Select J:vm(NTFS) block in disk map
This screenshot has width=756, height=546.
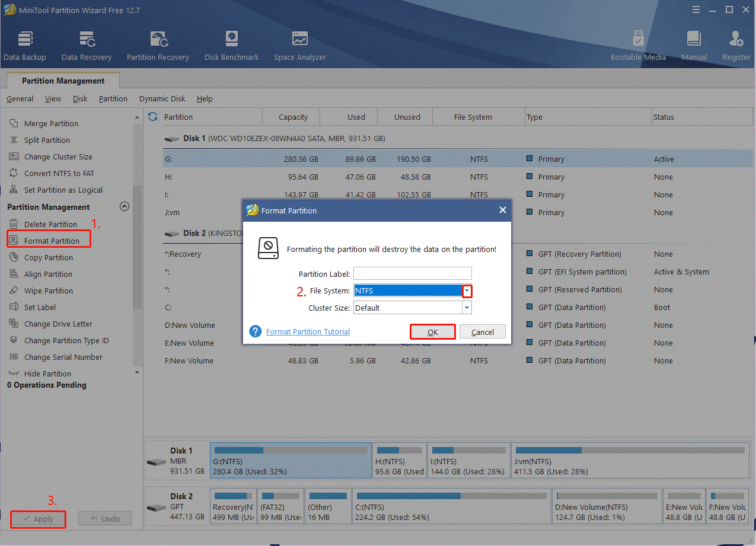coord(630,461)
